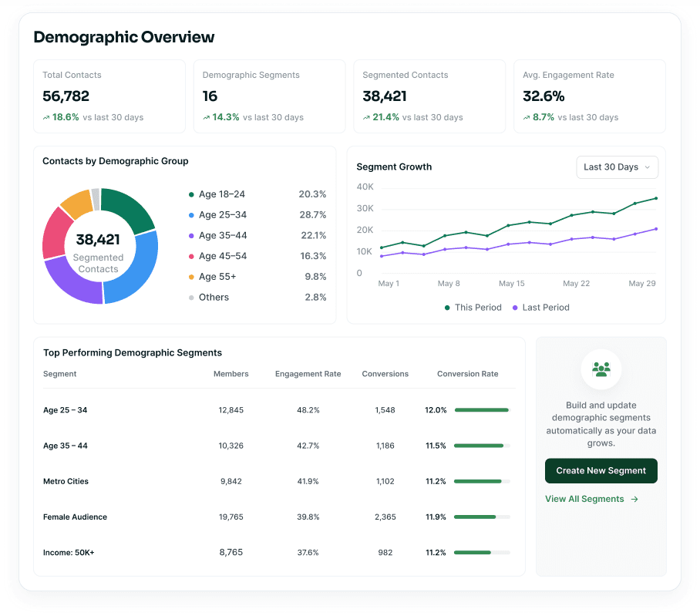Click the Segmented Contacts card value 38,421
The height and width of the screenshot is (616, 700).
click(385, 96)
